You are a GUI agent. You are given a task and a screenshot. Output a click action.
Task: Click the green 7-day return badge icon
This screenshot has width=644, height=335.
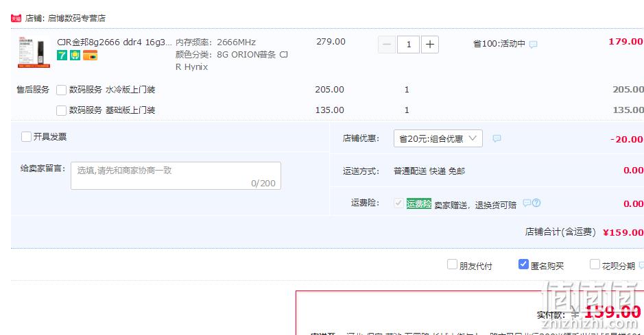pyautogui.click(x=62, y=55)
